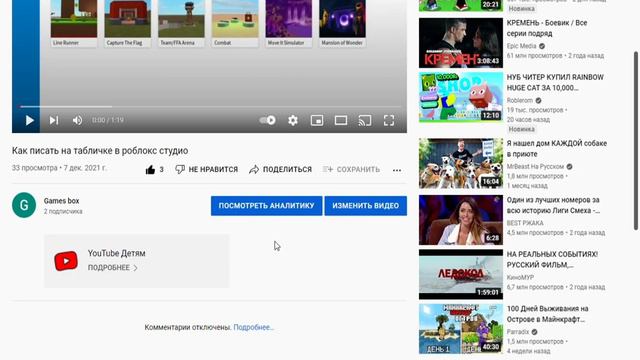This screenshot has width=640, height=360.
Task: Click the video progress bar
Action: 209,107
